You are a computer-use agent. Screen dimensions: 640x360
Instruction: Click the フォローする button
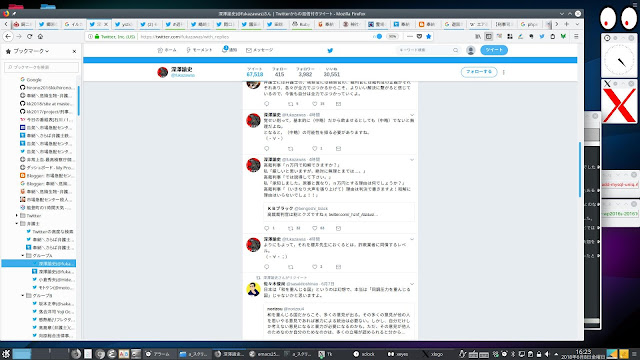(479, 72)
